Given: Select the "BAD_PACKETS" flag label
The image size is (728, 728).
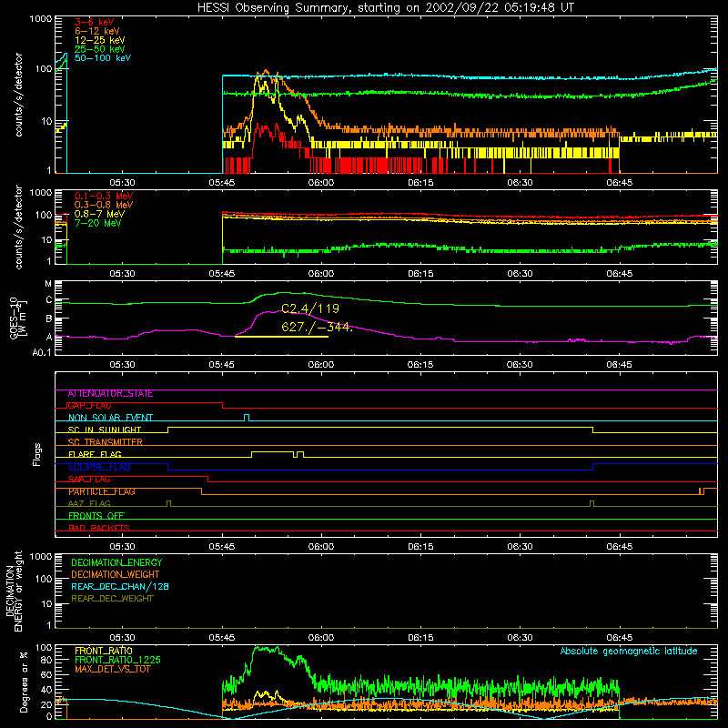Looking at the screenshot, I should coord(99,528).
